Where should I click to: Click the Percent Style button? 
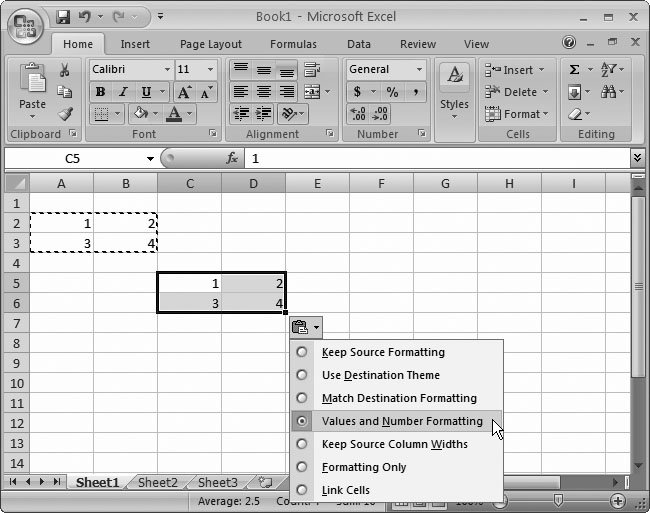392,92
